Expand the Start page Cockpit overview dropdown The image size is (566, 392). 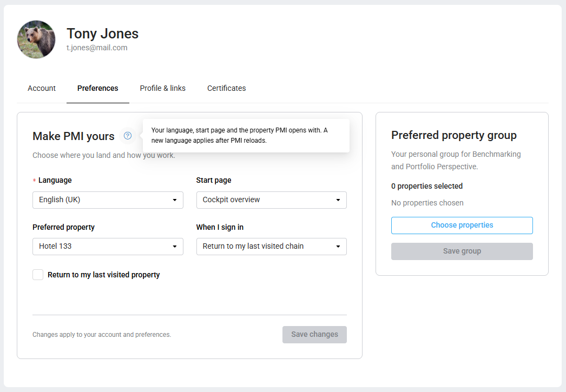coord(272,200)
